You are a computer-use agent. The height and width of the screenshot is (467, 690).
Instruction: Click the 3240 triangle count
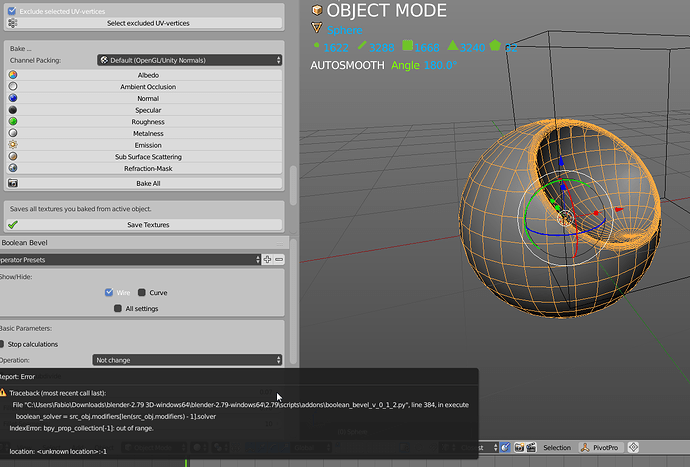[472, 48]
